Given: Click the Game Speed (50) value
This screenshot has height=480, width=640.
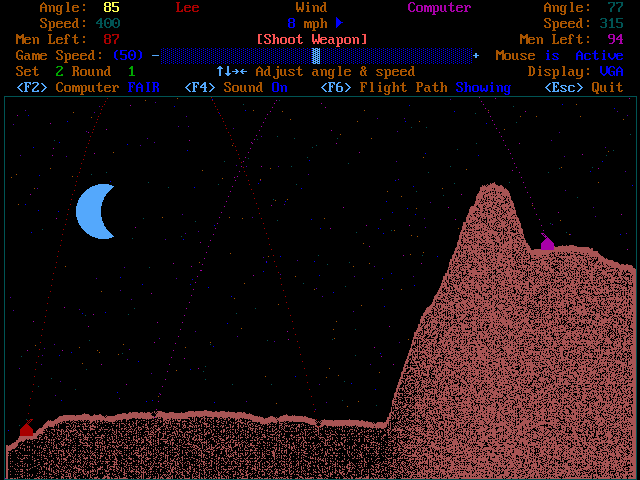Looking at the screenshot, I should pyautogui.click(x=128, y=56).
